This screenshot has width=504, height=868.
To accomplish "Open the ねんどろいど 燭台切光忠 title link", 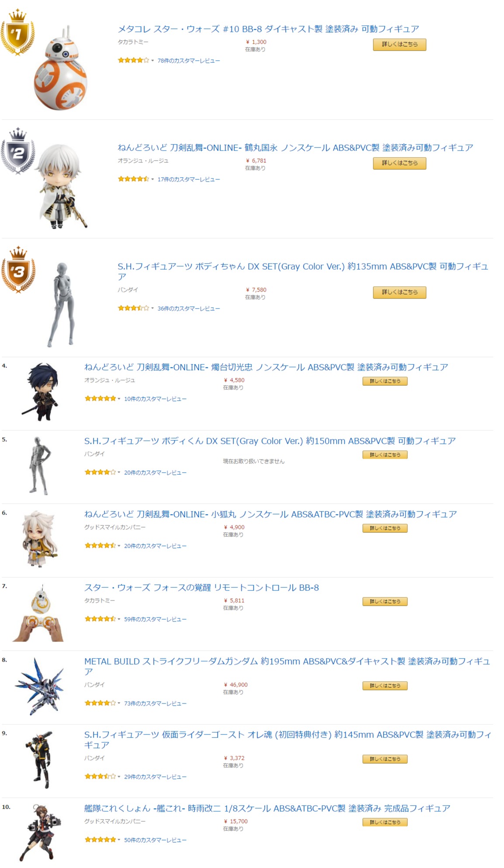I will (x=266, y=367).
